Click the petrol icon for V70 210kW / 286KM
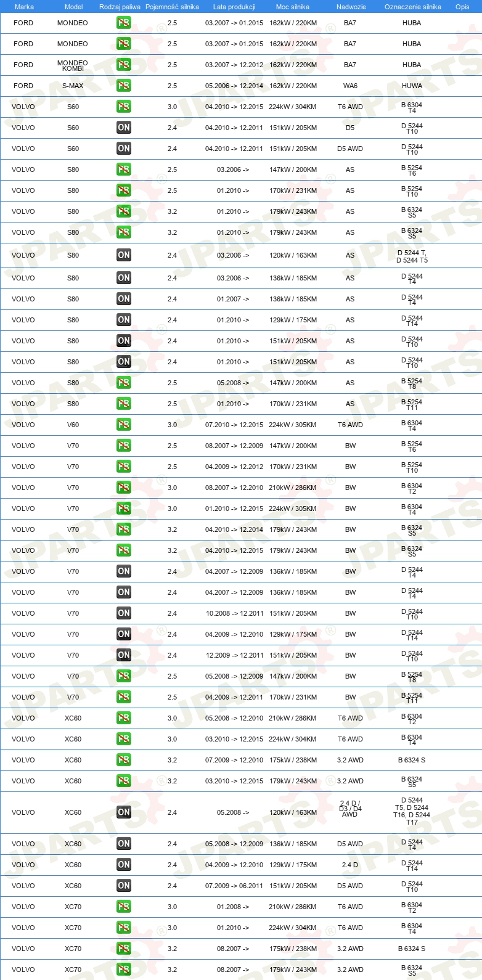482x980 pixels. [x=124, y=488]
